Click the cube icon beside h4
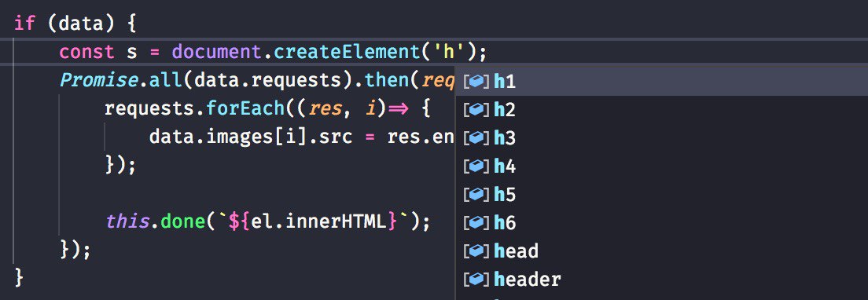Image resolution: width=868 pixels, height=300 pixels. (476, 166)
